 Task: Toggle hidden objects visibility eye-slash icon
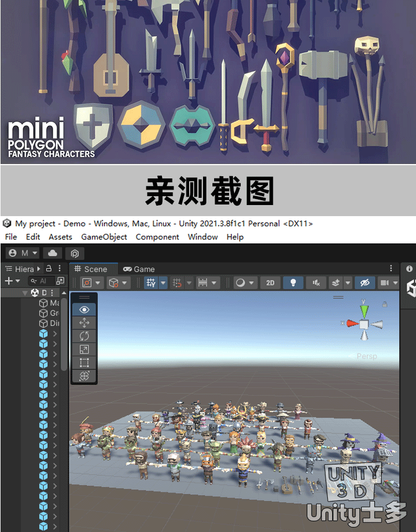365,283
